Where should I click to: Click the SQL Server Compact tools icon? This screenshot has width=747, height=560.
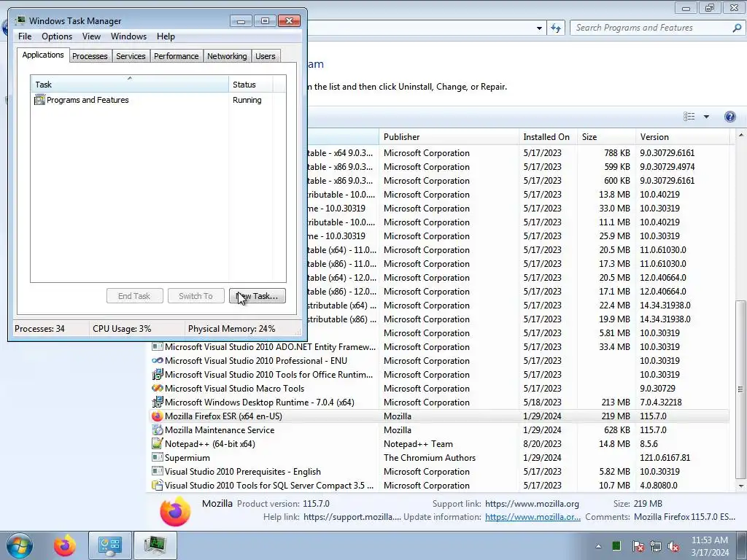pyautogui.click(x=158, y=485)
